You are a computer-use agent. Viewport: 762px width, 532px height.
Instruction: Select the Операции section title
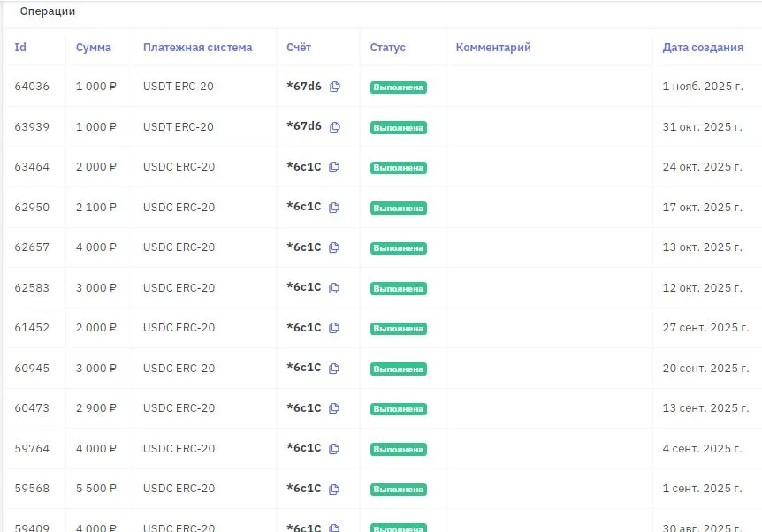pos(48,11)
